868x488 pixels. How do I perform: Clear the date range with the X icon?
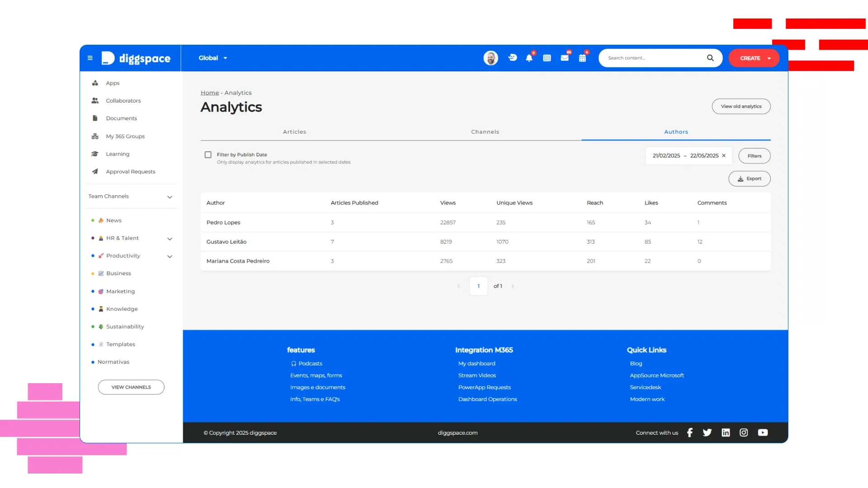point(724,155)
